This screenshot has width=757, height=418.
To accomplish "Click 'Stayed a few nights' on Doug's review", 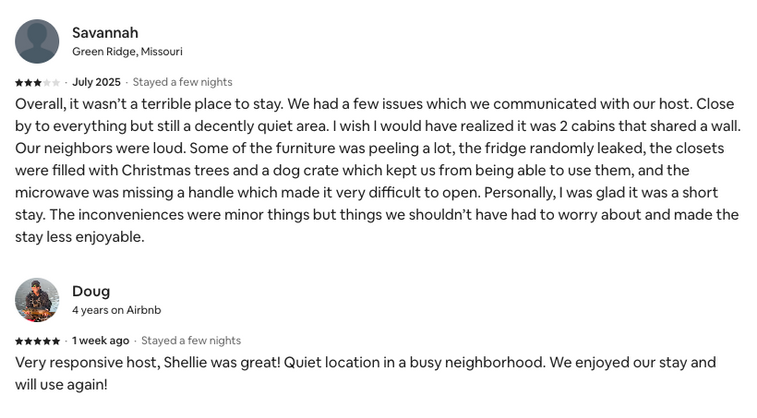I will pyautogui.click(x=191, y=341).
